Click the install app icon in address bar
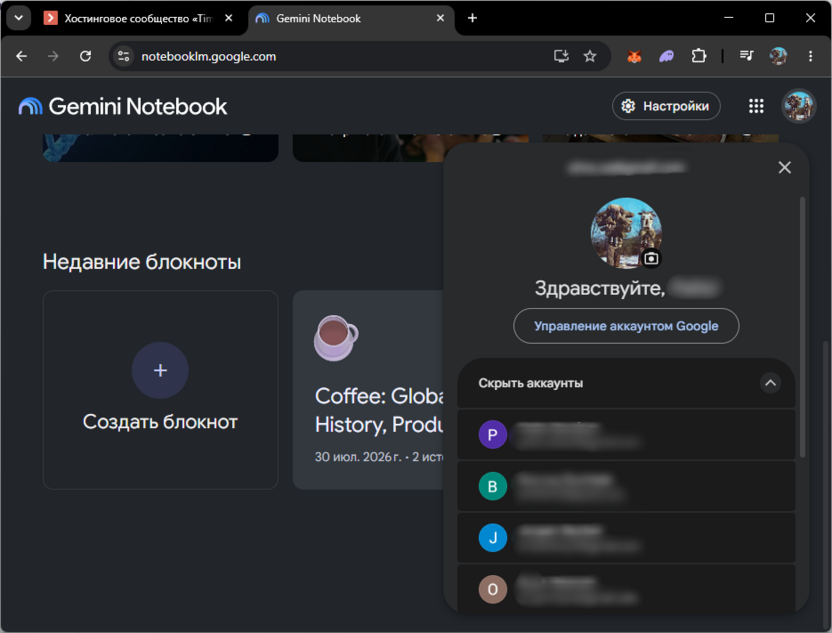 (x=561, y=56)
